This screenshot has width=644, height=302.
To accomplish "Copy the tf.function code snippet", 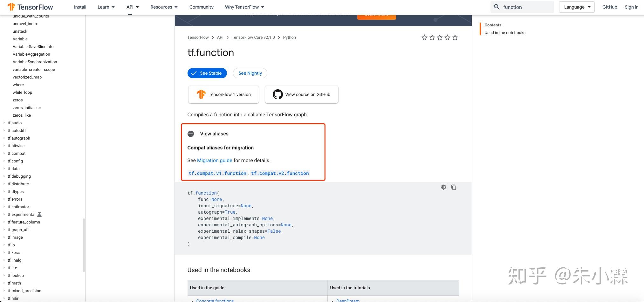I will point(454,187).
